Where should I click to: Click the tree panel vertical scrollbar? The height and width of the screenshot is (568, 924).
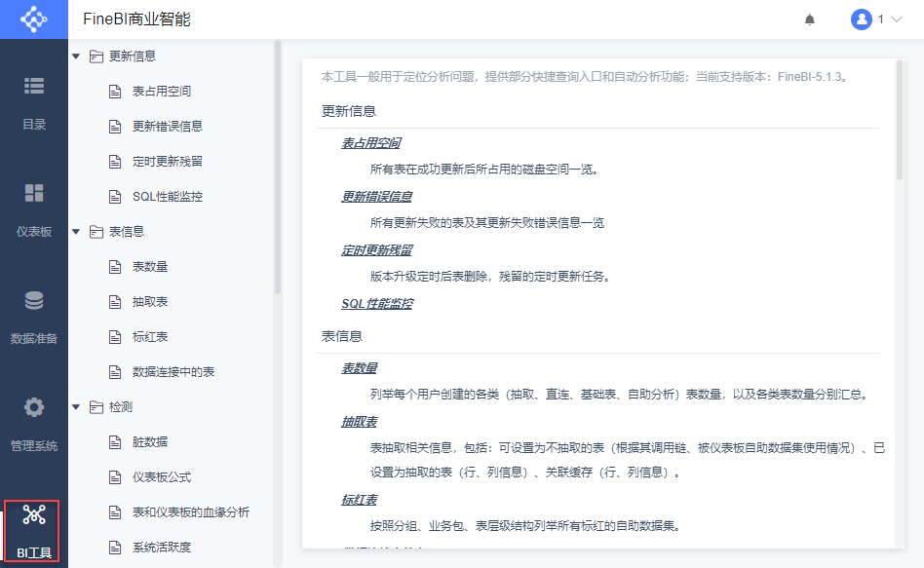point(278,168)
